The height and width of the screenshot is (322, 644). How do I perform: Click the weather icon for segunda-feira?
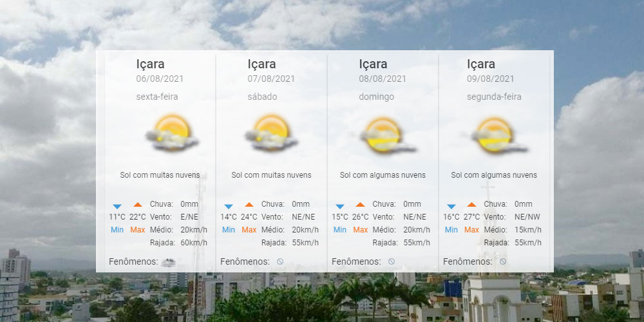494,135
